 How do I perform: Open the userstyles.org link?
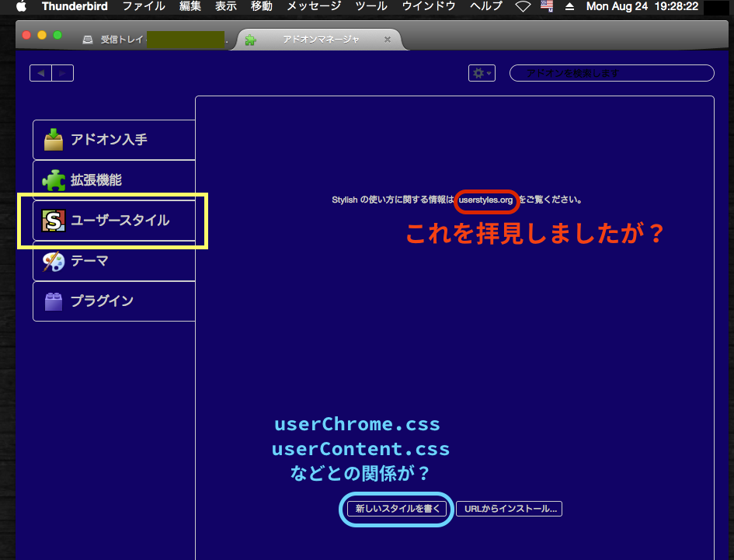click(486, 200)
